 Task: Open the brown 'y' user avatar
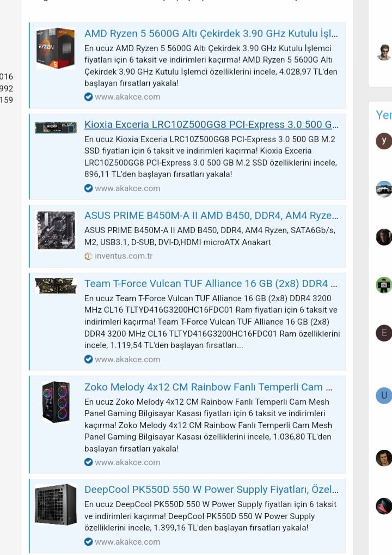tap(384, 141)
